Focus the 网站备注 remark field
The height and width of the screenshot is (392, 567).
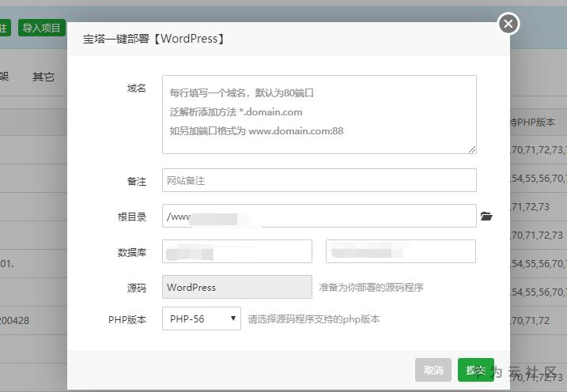[319, 180]
